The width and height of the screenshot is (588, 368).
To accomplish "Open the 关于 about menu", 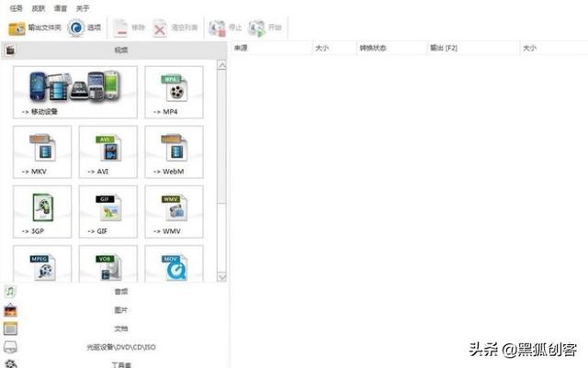I will (x=83, y=8).
